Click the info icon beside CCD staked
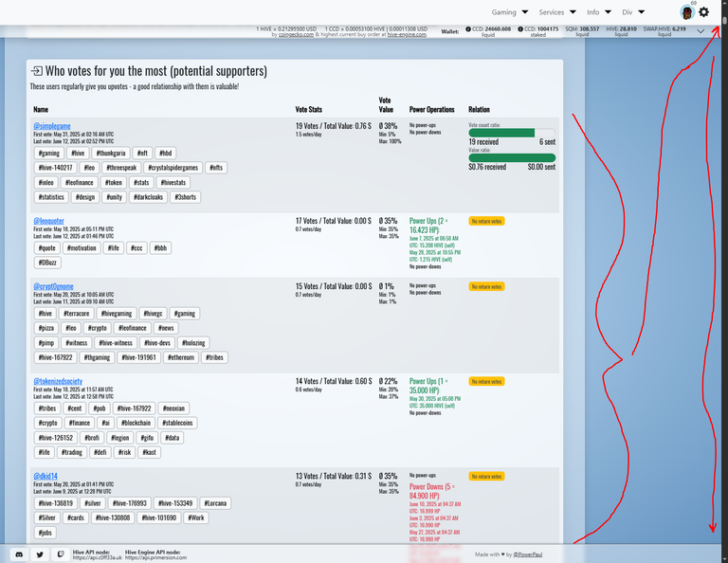This screenshot has width=728, height=563. point(520,28)
